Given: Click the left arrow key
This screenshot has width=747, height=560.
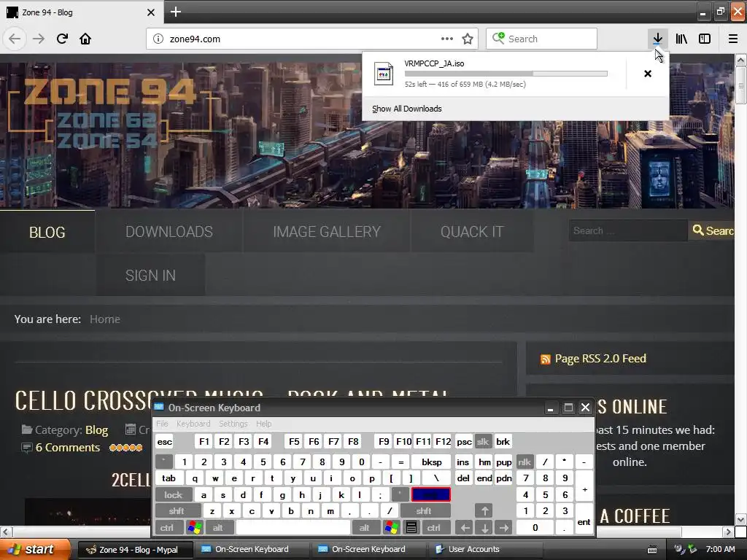Looking at the screenshot, I should coord(465,528).
